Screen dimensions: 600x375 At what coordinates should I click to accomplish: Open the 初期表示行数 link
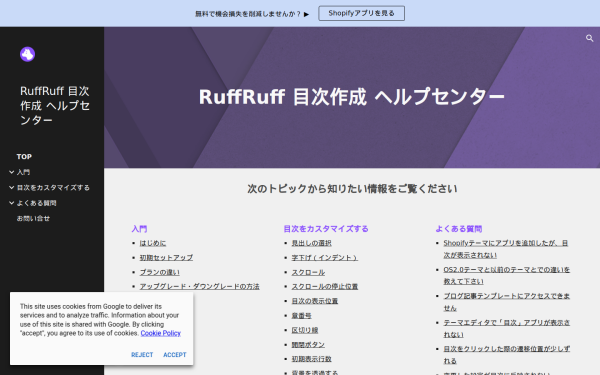pos(311,359)
